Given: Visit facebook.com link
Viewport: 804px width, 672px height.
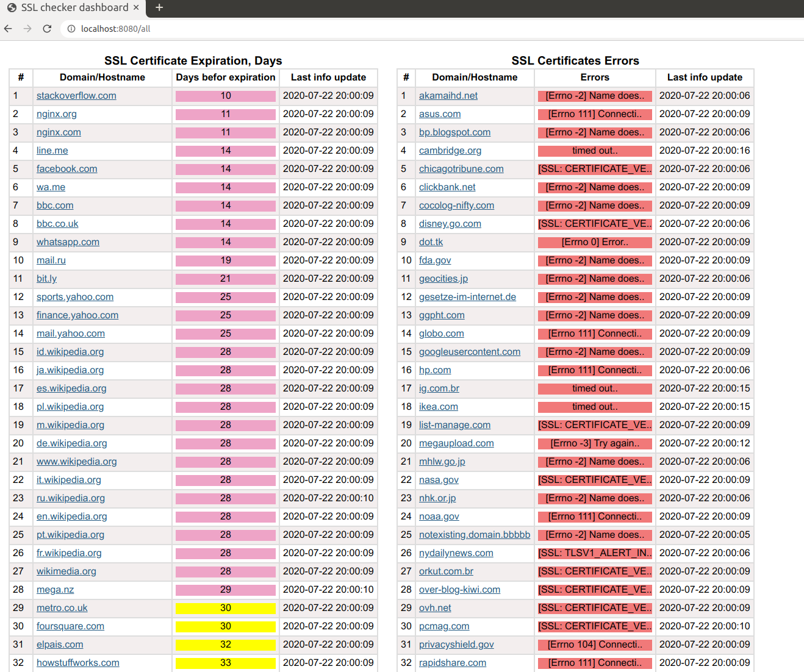Looking at the screenshot, I should click(x=67, y=169).
